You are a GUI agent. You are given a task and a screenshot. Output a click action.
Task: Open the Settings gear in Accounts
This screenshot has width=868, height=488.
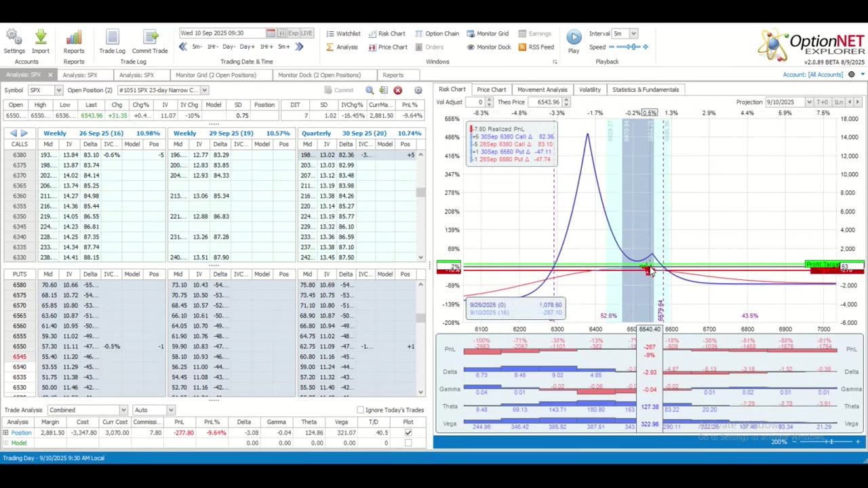(x=14, y=41)
